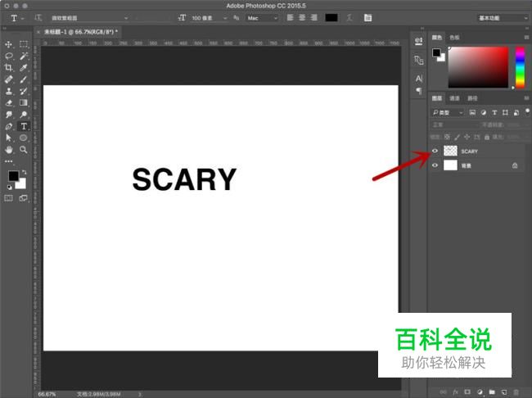Open the anti-aliasing Mac dropdown
This screenshot has width=532, height=398.
pyautogui.click(x=262, y=18)
